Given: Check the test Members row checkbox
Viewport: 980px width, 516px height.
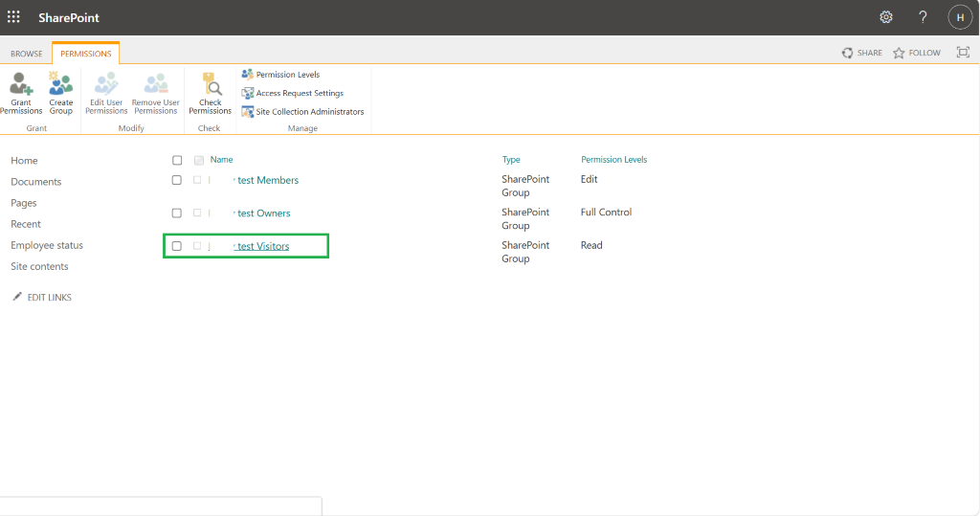Looking at the screenshot, I should pyautogui.click(x=177, y=180).
